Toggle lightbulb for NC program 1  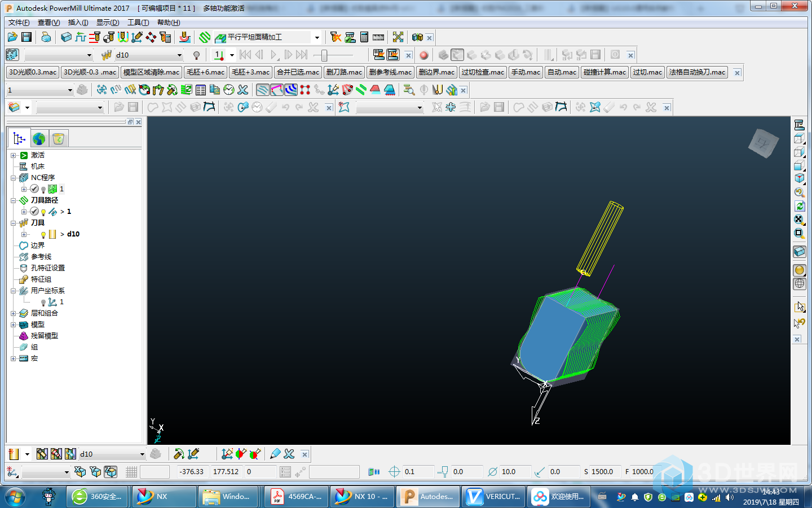pyautogui.click(x=43, y=190)
